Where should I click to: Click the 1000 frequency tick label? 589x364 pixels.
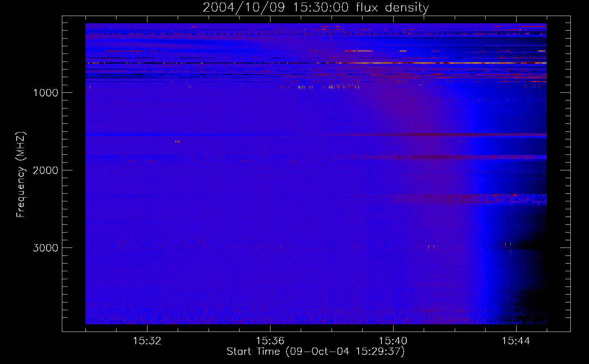coord(46,93)
